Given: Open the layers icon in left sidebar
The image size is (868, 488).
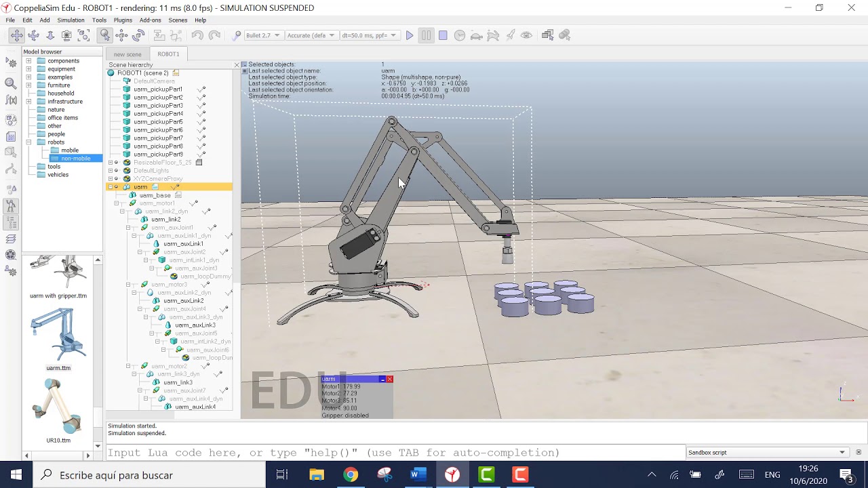Looking at the screenshot, I should [11, 239].
